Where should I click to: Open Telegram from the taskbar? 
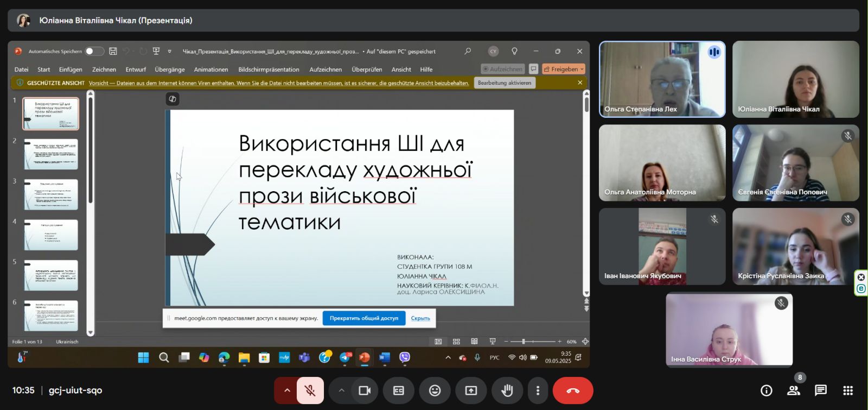(x=344, y=357)
